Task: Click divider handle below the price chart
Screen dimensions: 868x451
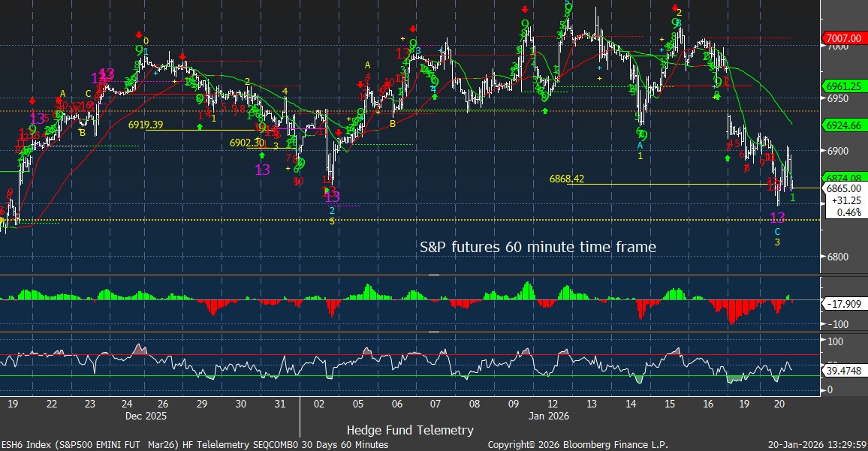Action: [433, 275]
